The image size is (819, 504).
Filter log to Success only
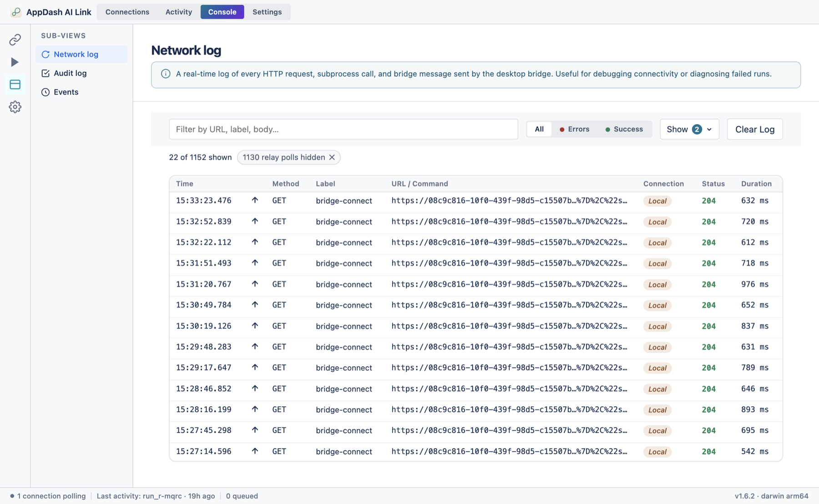click(624, 129)
